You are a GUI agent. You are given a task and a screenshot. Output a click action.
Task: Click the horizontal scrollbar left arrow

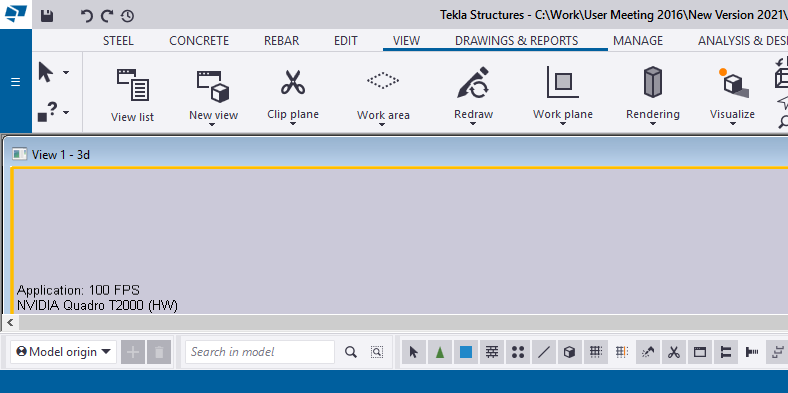(10, 322)
